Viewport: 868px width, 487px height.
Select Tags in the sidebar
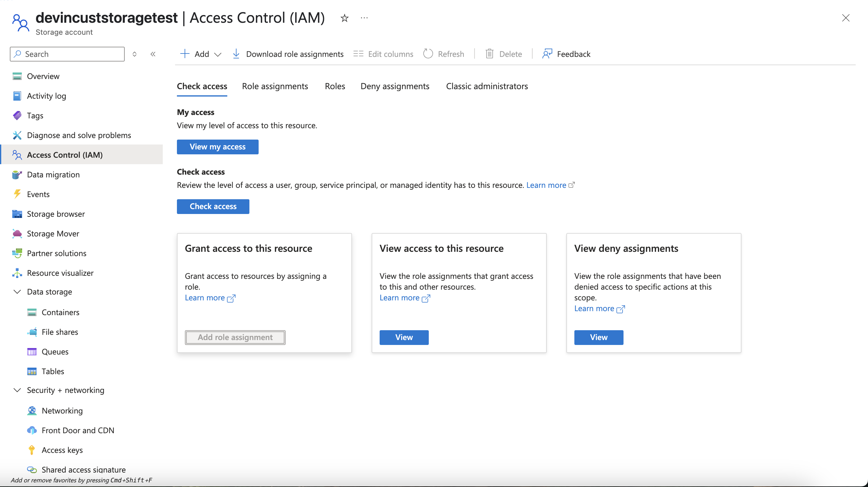pos(35,115)
